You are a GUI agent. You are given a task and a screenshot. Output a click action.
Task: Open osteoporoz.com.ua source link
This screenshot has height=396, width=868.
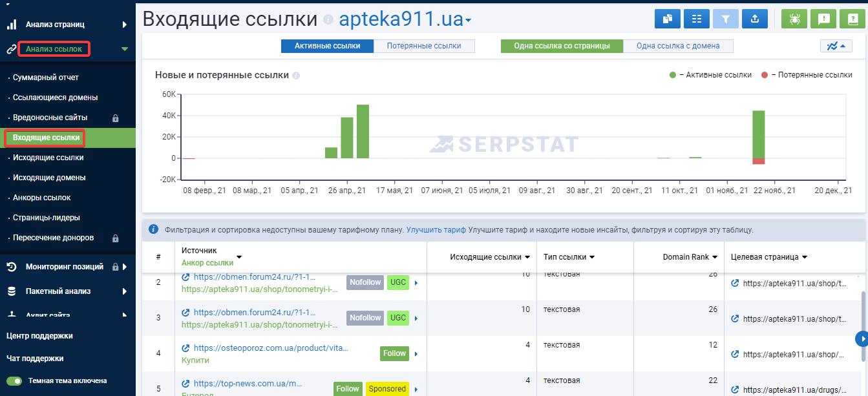[x=271, y=348]
